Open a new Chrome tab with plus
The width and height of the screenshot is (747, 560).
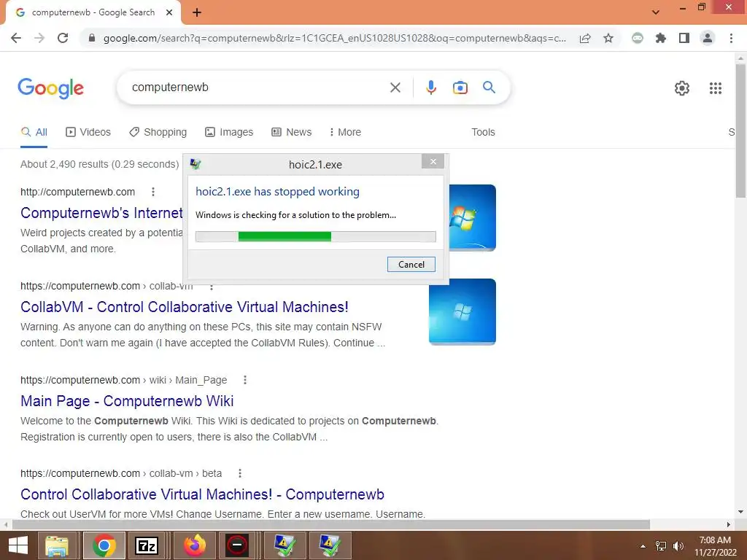coord(197,13)
